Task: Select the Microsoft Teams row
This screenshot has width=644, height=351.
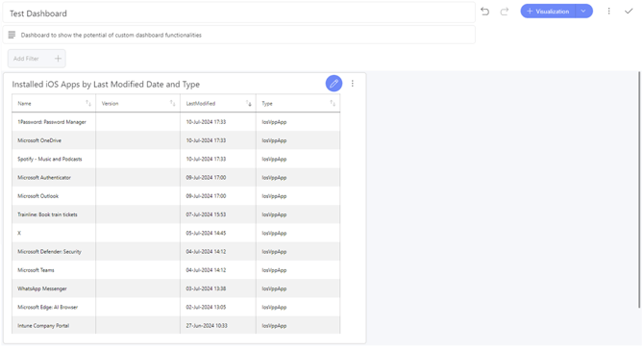Action: point(176,270)
